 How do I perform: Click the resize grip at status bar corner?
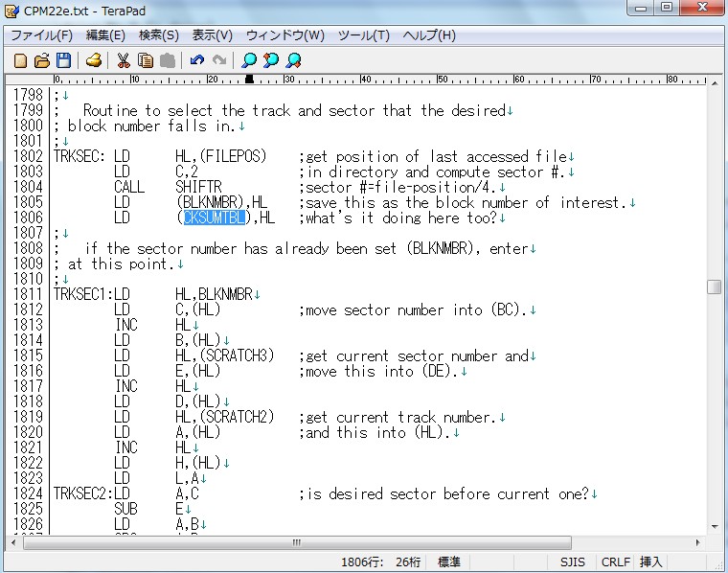click(718, 564)
